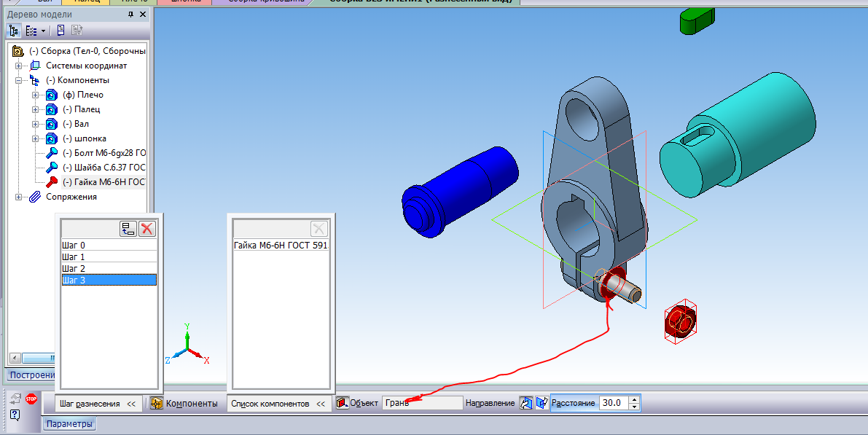This screenshot has height=435, width=868.
Task: Open the tree display mode dropdown arrow
Action: (x=44, y=31)
